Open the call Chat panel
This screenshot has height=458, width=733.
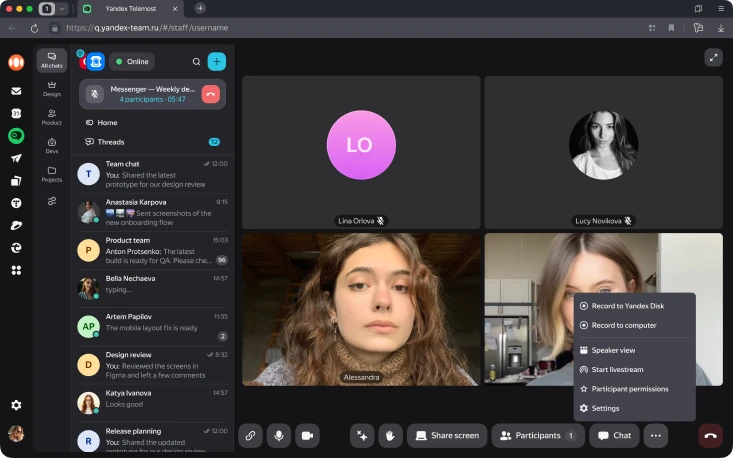click(614, 436)
